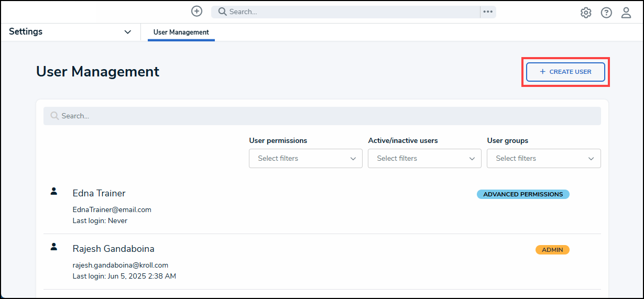Open the Edna Trainer user entry

point(322,206)
